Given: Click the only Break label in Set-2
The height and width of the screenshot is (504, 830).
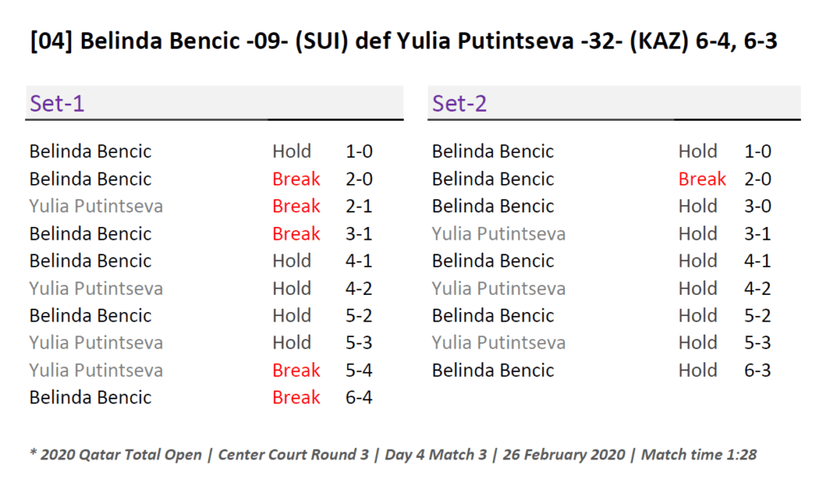Looking at the screenshot, I should 702,179.
